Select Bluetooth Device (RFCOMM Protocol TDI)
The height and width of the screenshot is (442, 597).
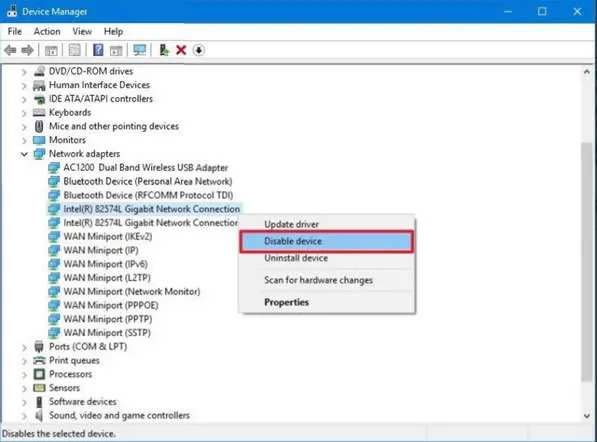[148, 195]
